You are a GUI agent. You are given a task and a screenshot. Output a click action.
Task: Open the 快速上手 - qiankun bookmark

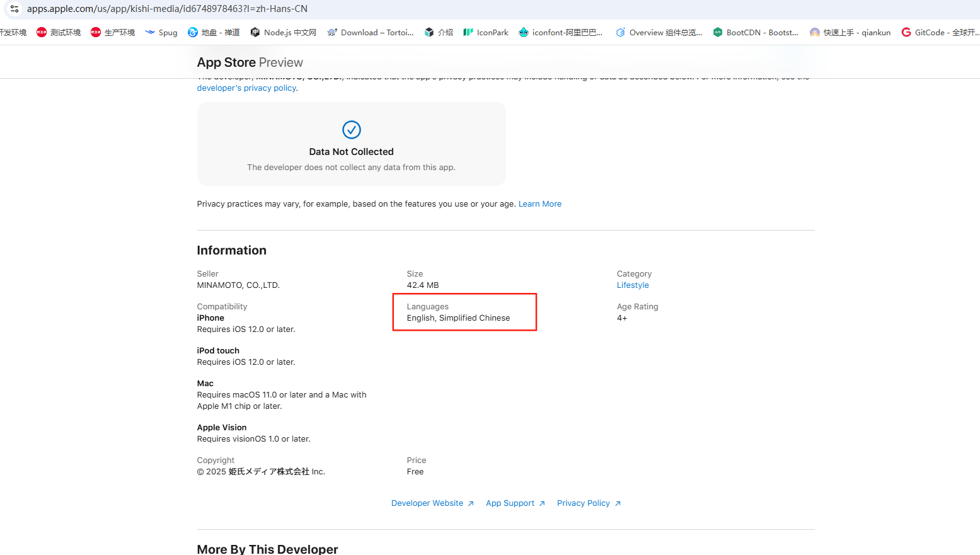click(x=850, y=33)
